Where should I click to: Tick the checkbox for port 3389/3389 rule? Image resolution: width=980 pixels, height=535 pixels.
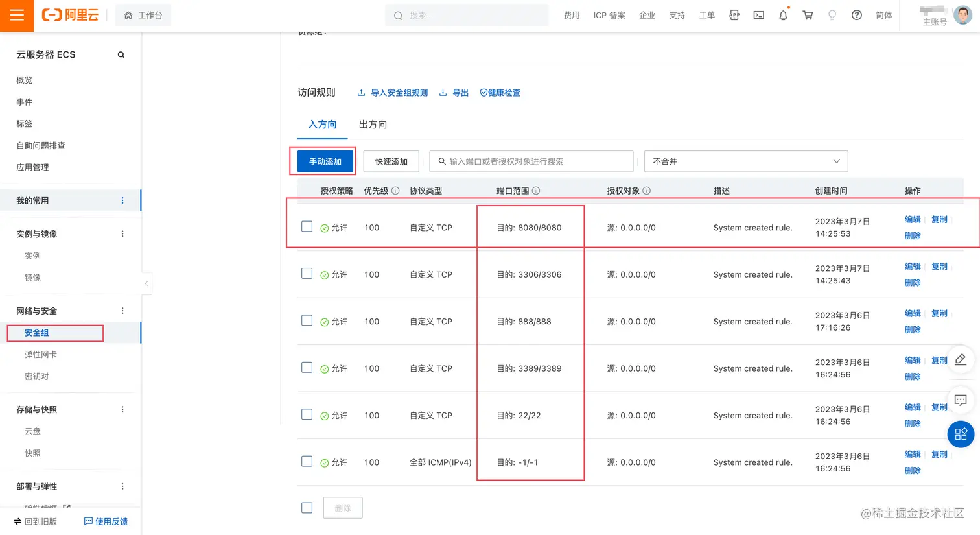(x=307, y=367)
